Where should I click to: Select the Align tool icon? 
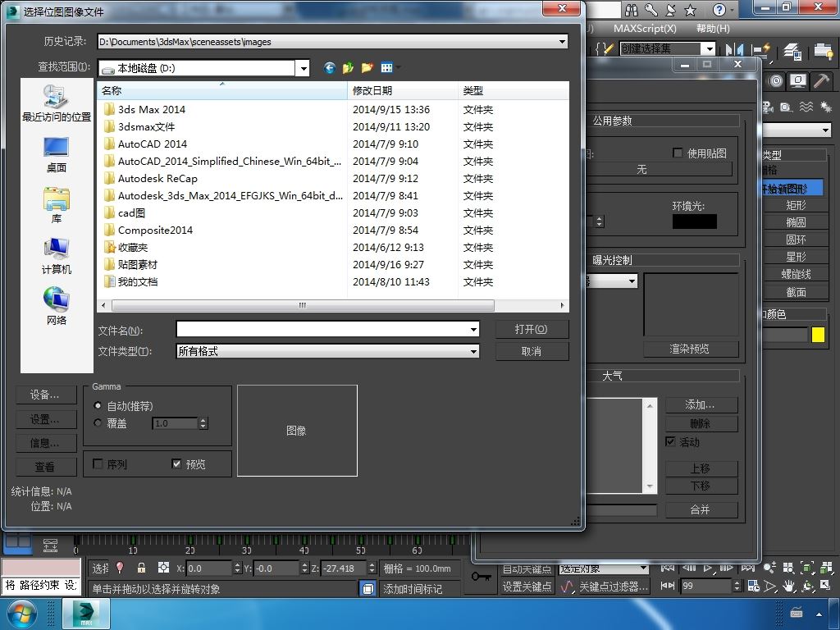(760, 50)
